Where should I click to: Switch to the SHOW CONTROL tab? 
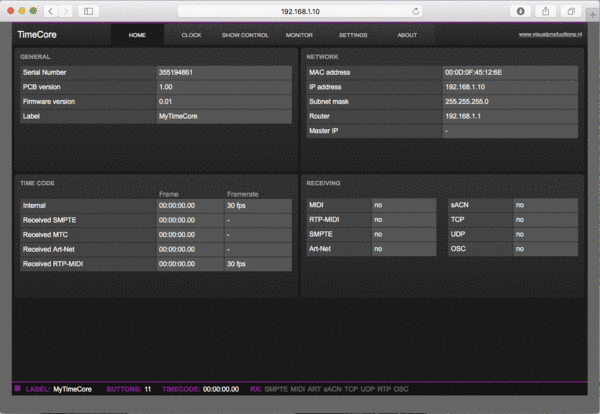tap(245, 35)
